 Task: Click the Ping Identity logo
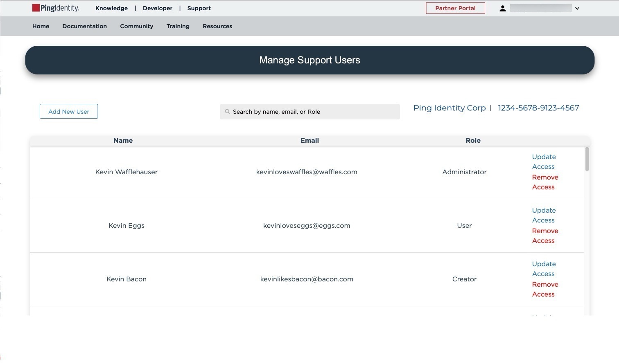(x=56, y=8)
